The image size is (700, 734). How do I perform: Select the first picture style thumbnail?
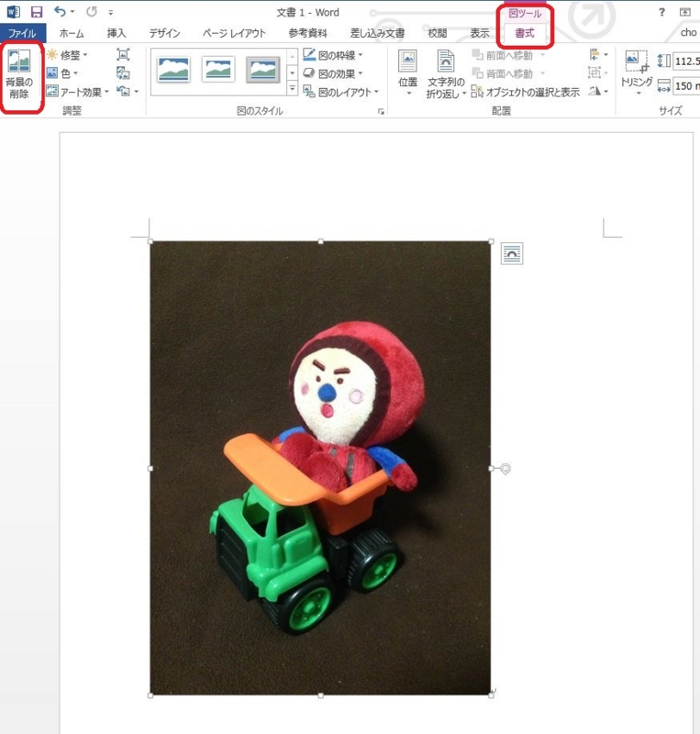[x=173, y=71]
